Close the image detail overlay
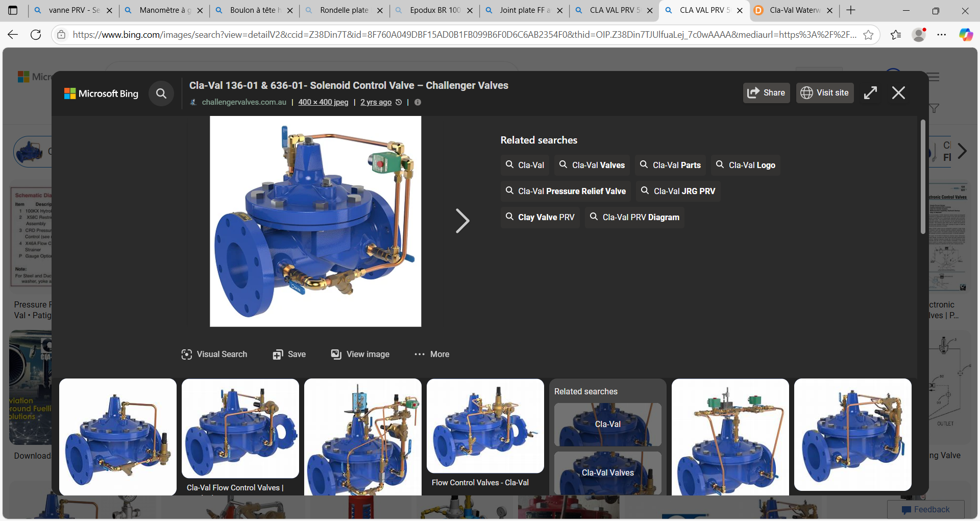 click(898, 93)
